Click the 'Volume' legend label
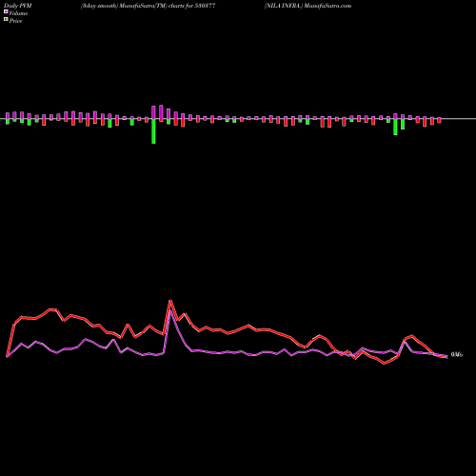Screen dimensions: 476x476 (x=18, y=13)
